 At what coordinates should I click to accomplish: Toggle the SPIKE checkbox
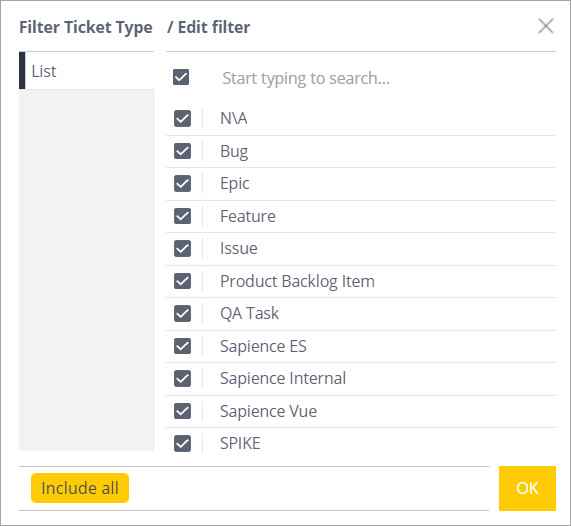tap(182, 444)
